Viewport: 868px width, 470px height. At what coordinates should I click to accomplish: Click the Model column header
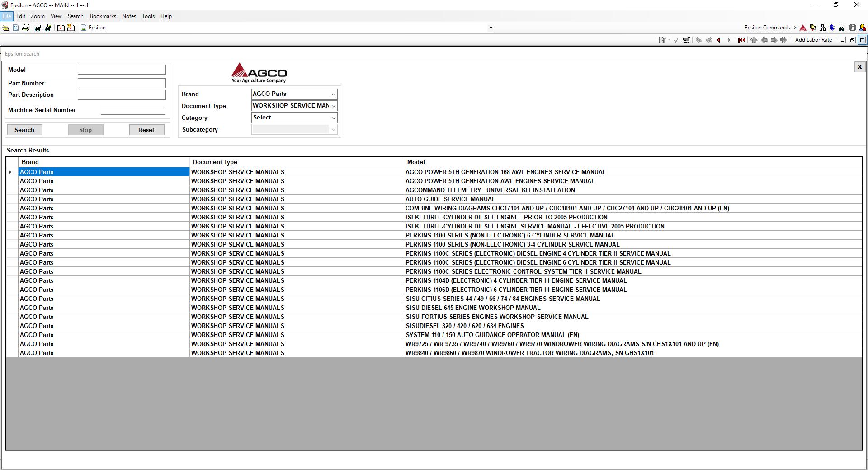click(x=633, y=162)
